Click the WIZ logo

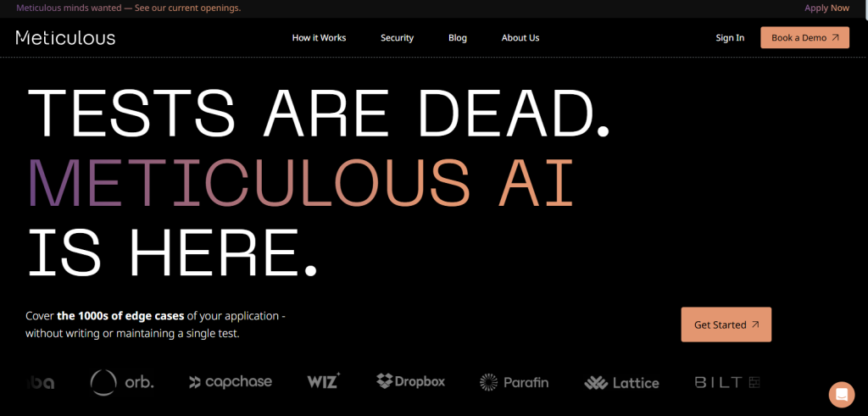coord(324,380)
